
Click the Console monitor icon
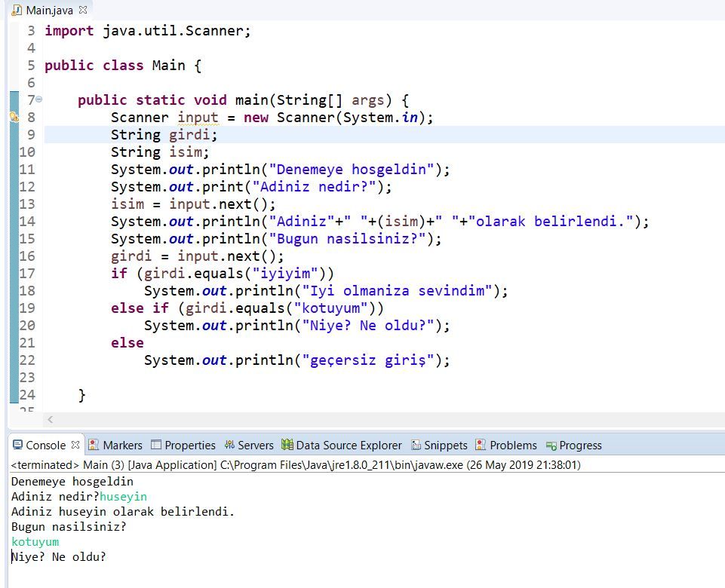click(x=17, y=445)
